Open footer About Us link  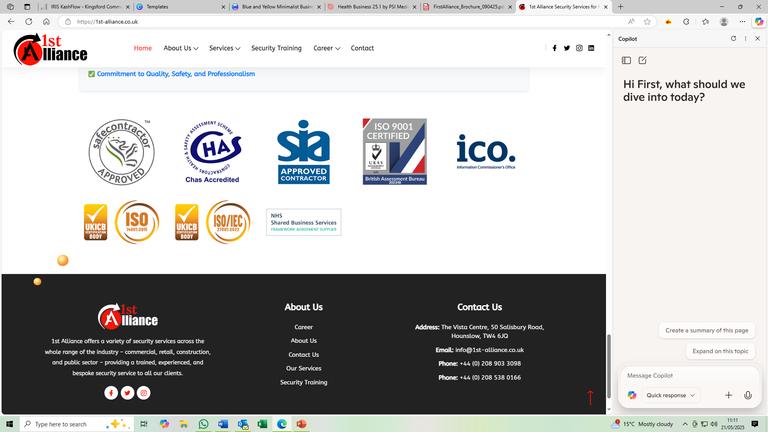tap(303, 340)
